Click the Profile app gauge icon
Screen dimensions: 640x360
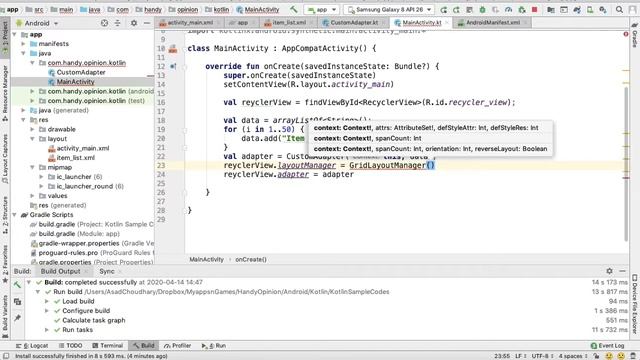[x=509, y=9]
